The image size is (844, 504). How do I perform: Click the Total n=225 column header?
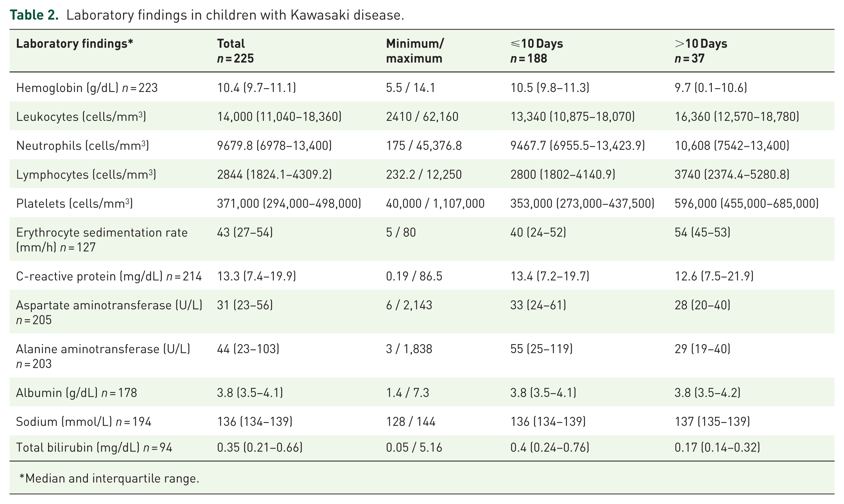coord(235,51)
